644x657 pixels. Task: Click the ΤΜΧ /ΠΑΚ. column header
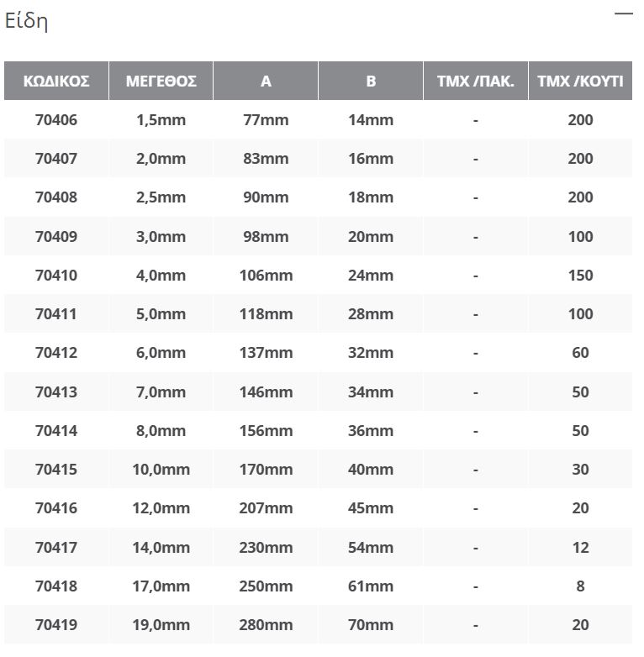pos(475,81)
